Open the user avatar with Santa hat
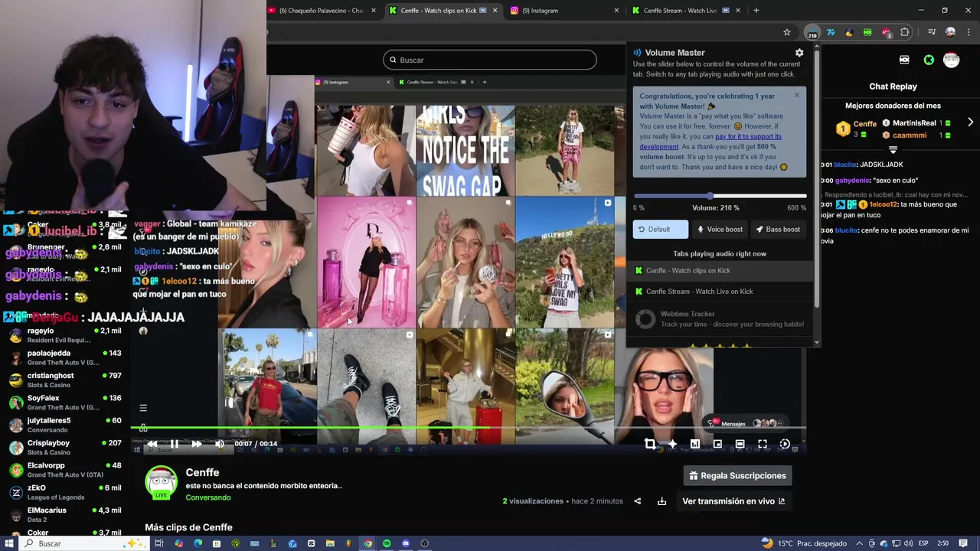The width and height of the screenshot is (980, 551). (x=951, y=60)
